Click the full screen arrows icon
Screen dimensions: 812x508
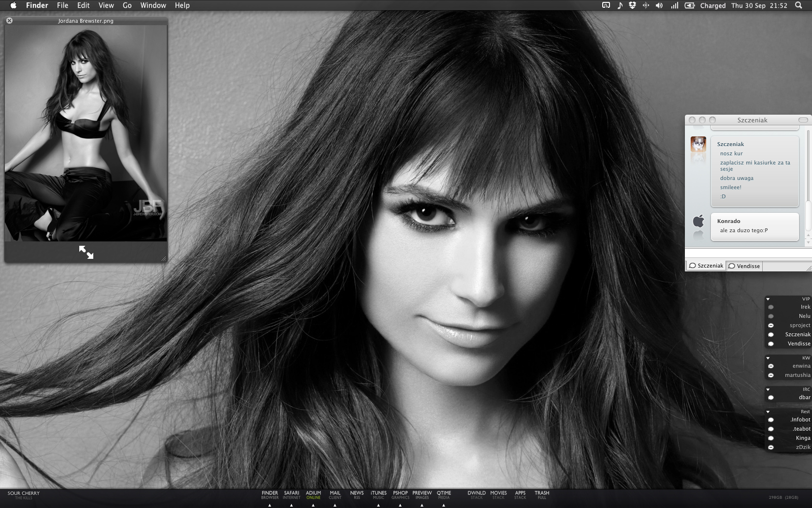(x=86, y=252)
